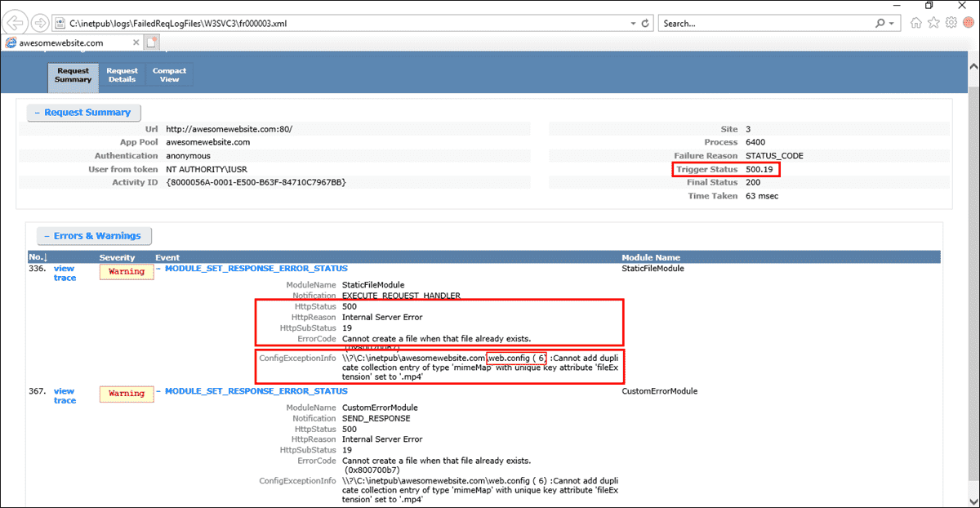
Task: Select the awesomewebsite.com browser tab
Action: coord(72,42)
